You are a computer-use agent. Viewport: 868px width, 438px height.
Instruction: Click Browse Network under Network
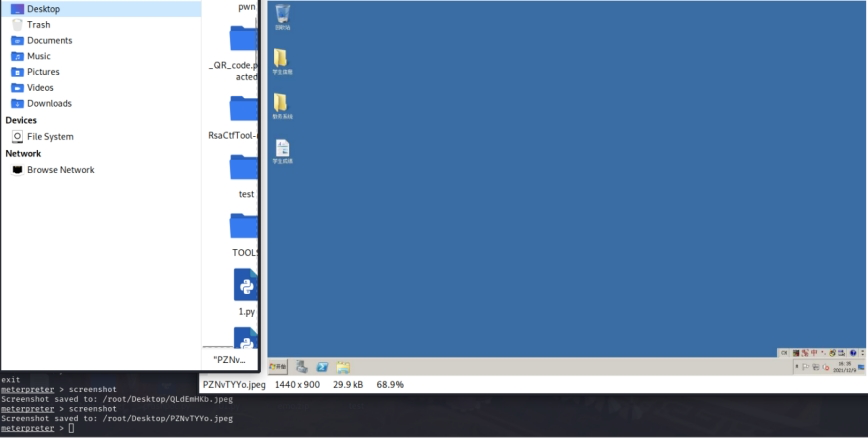[101, 169]
